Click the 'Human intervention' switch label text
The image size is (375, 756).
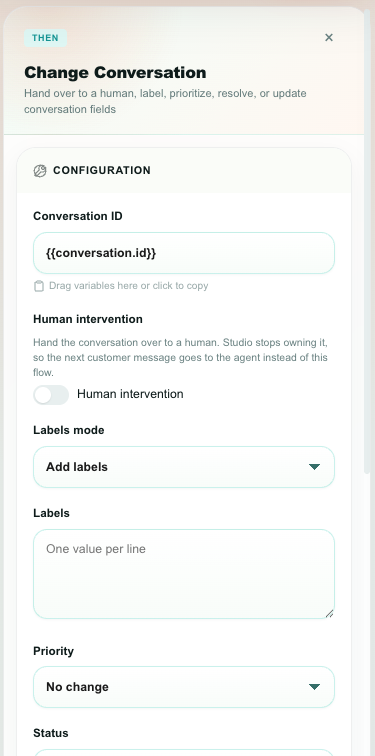click(x=130, y=394)
